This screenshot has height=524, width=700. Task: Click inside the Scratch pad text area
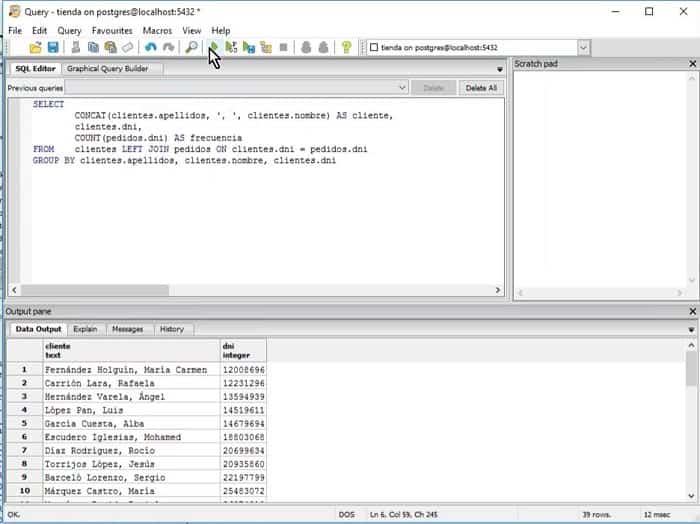(604, 180)
